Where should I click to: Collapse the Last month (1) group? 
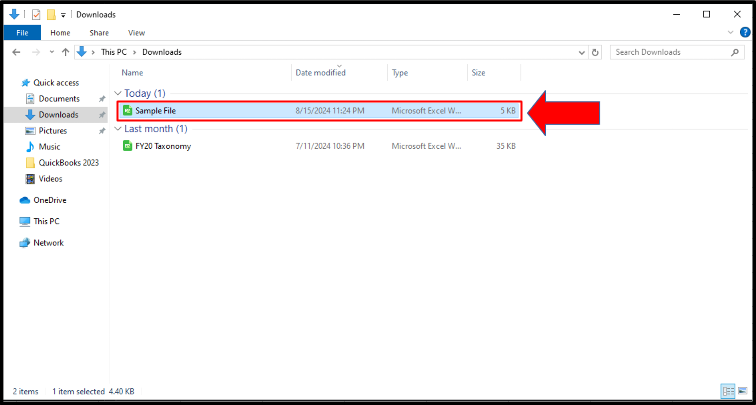[118, 129]
